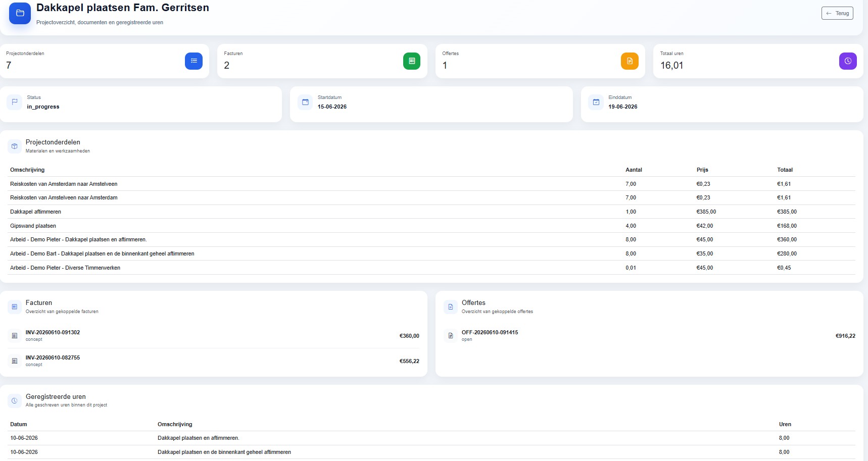The height and width of the screenshot is (461, 868).
Task: Click the Einddatum calendar check icon
Action: click(596, 102)
